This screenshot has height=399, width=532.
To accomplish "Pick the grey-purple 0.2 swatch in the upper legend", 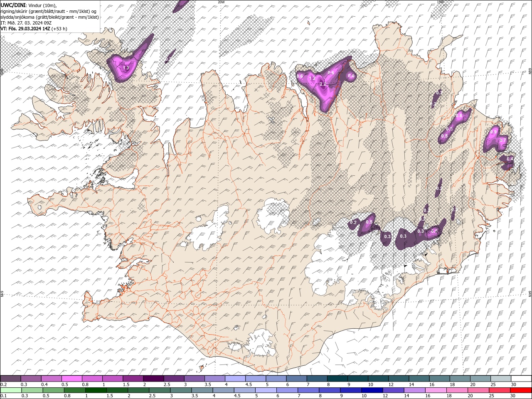I will (x=10, y=379).
